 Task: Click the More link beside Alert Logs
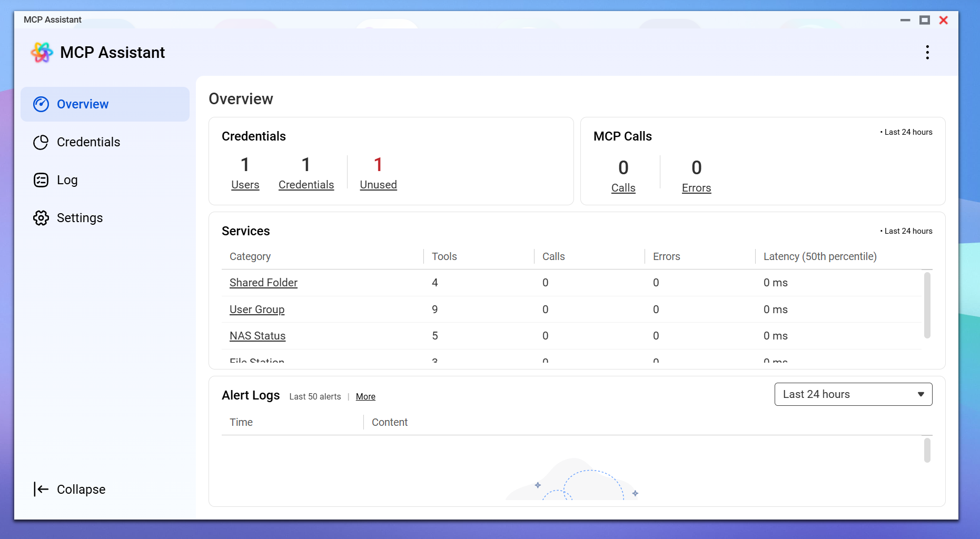click(365, 397)
